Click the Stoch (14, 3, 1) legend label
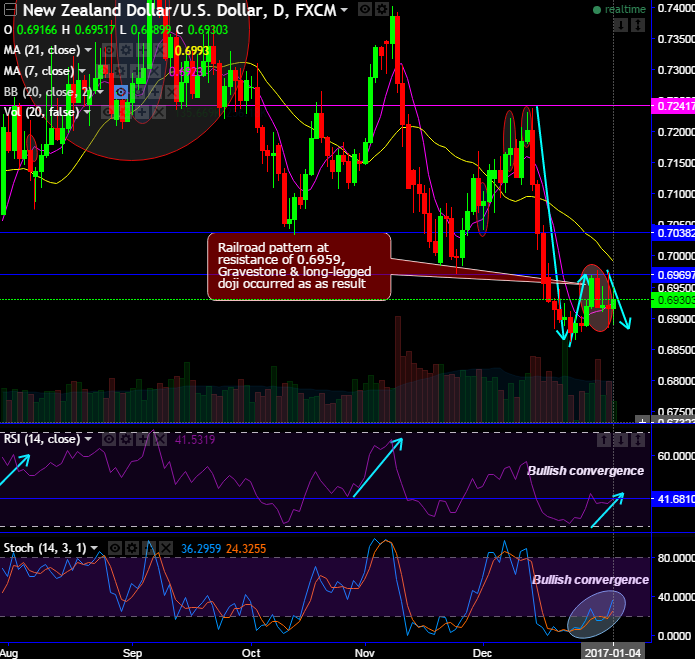Image resolution: width=695 pixels, height=659 pixels. (45, 548)
